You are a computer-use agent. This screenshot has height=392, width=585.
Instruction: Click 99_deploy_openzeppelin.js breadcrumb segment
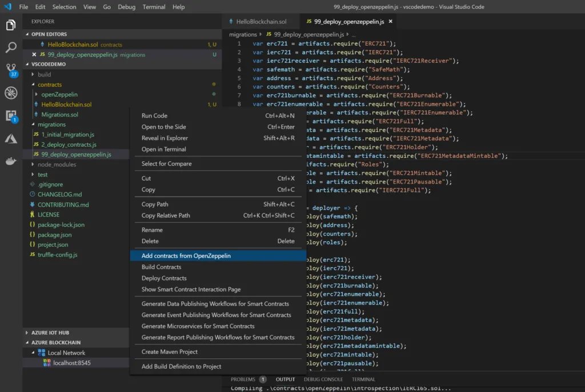308,34
